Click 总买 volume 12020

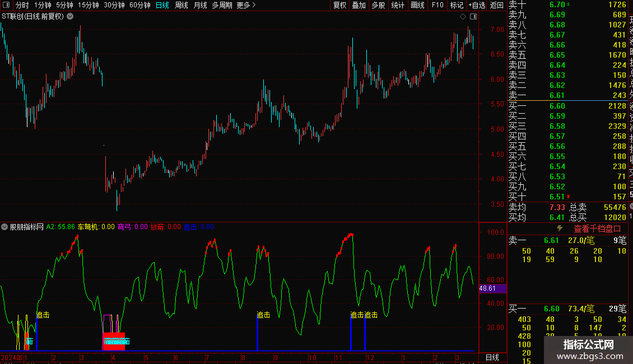(615, 217)
